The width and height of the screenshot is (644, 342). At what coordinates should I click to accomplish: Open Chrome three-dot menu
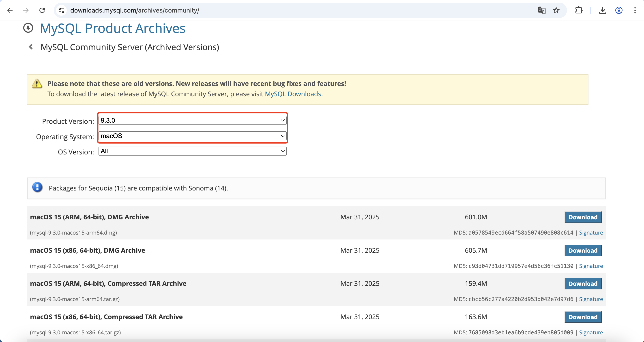pos(635,10)
